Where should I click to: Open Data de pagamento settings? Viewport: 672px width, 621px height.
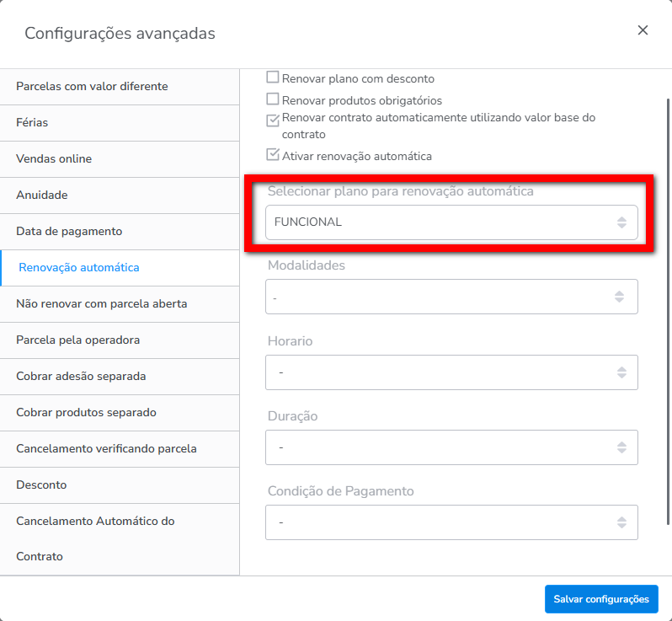click(x=69, y=231)
